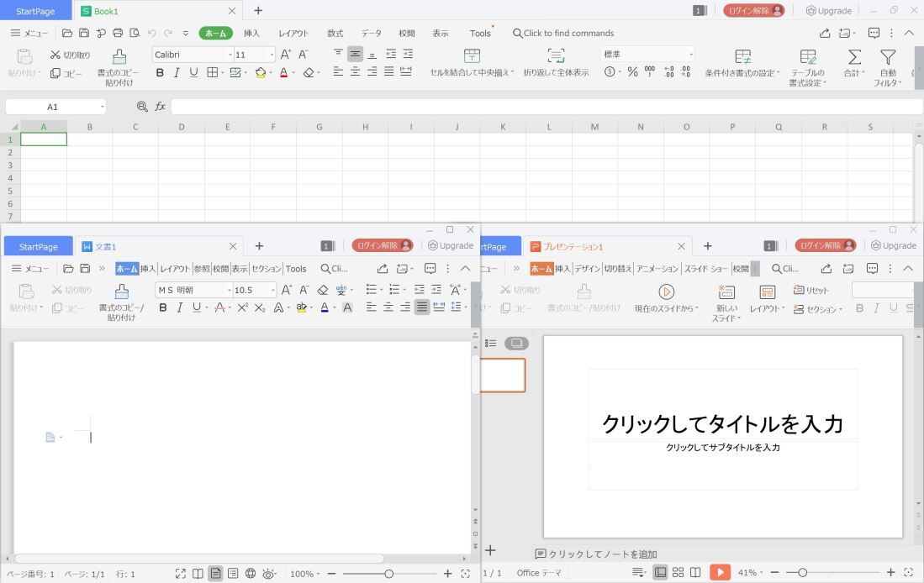Click Click to find commands search

(563, 34)
